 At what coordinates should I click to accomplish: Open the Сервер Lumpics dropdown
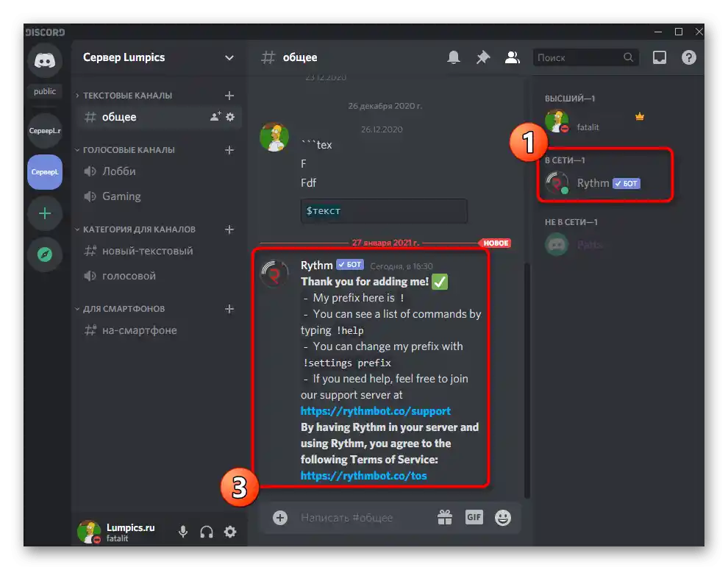[157, 57]
